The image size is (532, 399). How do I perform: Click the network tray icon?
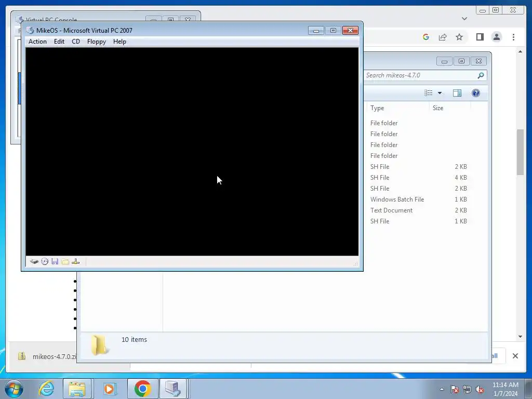467,389
